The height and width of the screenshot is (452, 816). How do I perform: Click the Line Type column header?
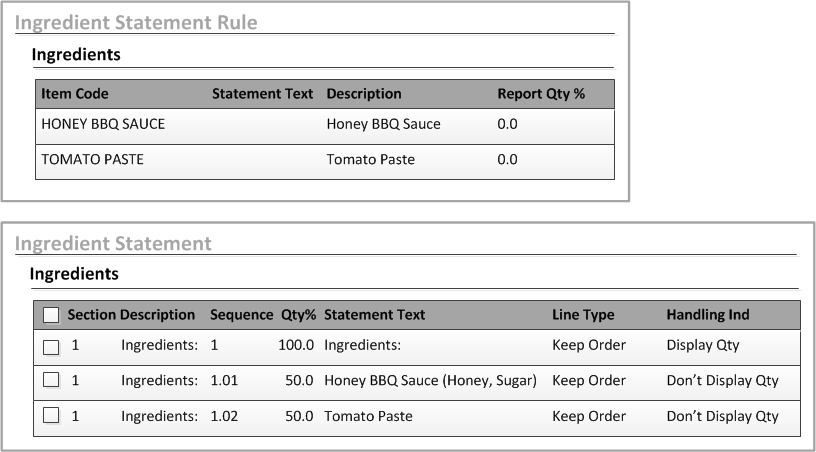pos(583,315)
